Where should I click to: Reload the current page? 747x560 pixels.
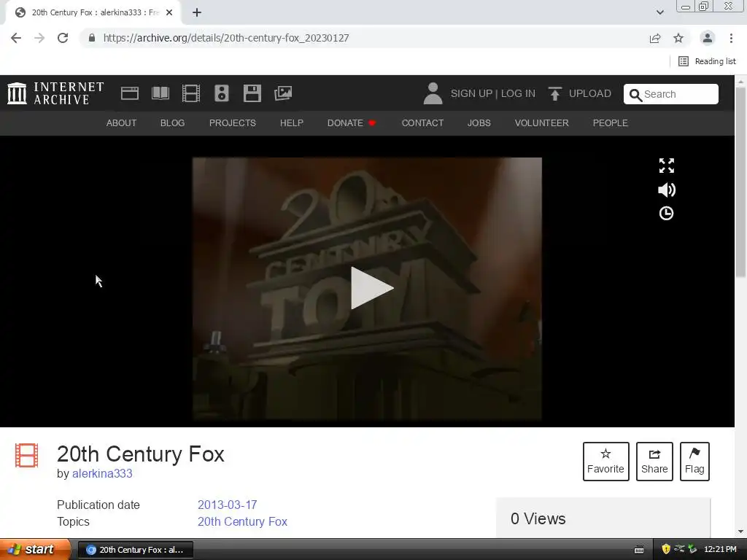[x=63, y=38]
